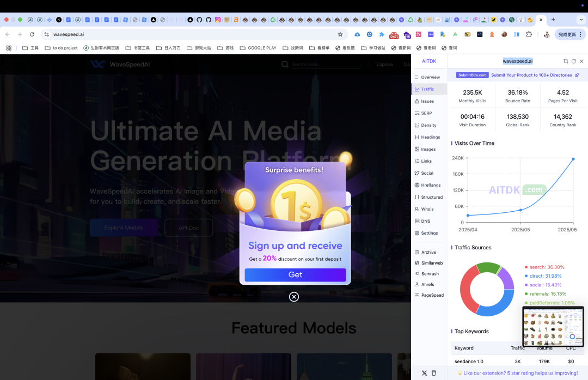
Task: Dismiss the Surprise benefits popup
Action: [x=294, y=297]
